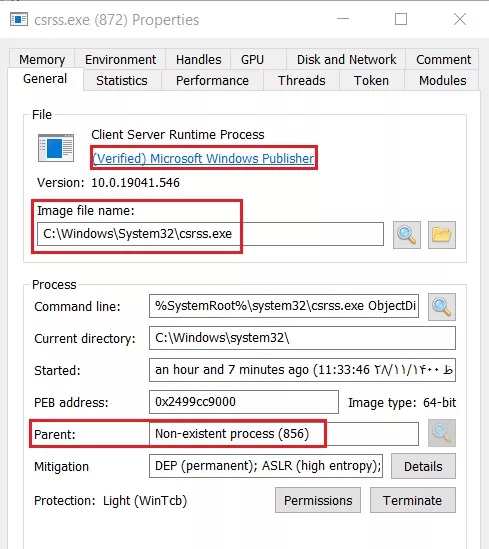Image resolution: width=489 pixels, height=549 pixels.
Task: Click inside the Image file name field
Action: [x=210, y=234]
